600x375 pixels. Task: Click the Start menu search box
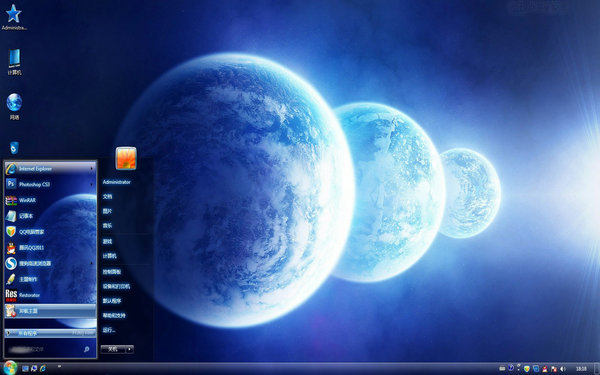(x=50, y=349)
